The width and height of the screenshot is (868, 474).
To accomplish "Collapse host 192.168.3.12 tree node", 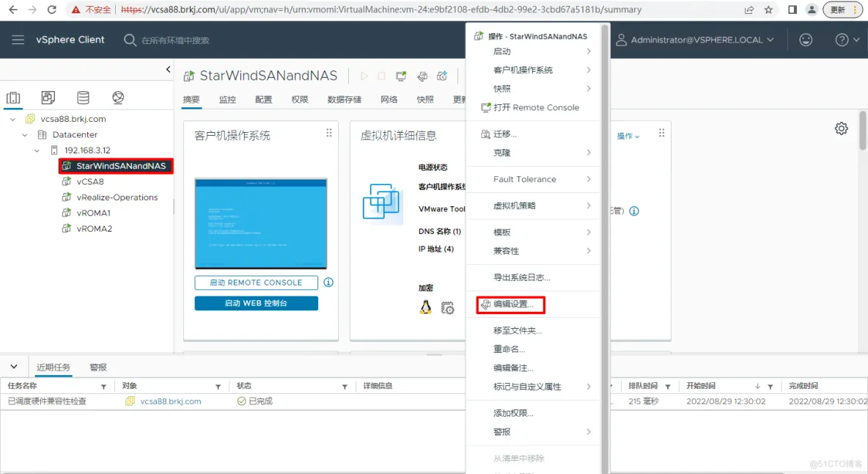I will point(37,150).
